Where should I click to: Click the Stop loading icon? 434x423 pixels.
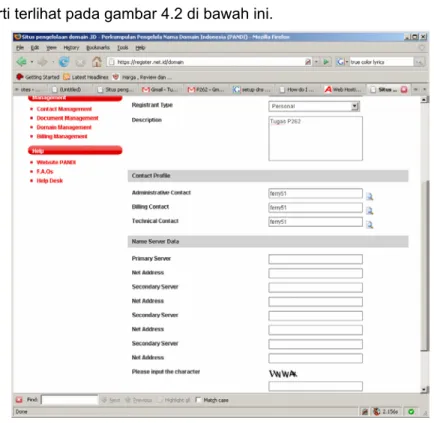(80, 62)
